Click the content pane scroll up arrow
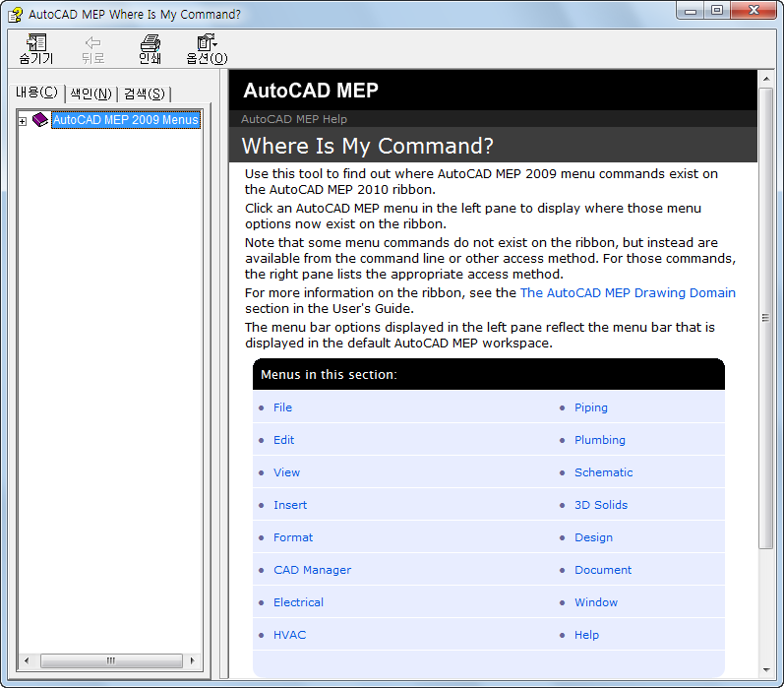The height and width of the screenshot is (688, 784). click(x=766, y=79)
